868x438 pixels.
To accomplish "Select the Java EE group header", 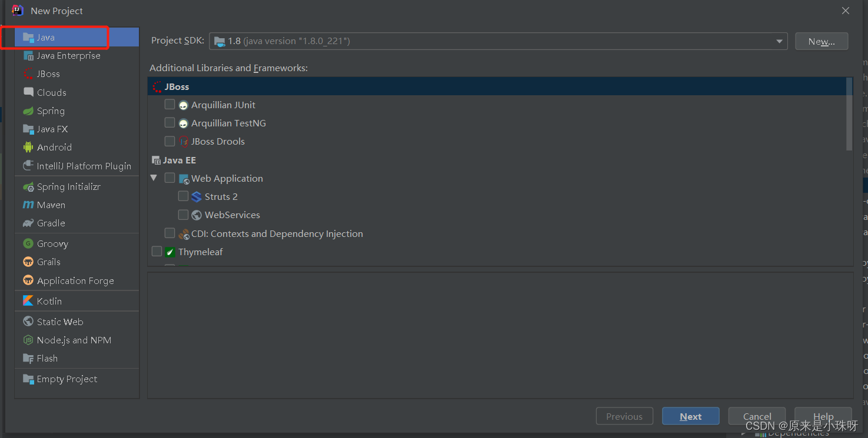I will (x=497, y=160).
